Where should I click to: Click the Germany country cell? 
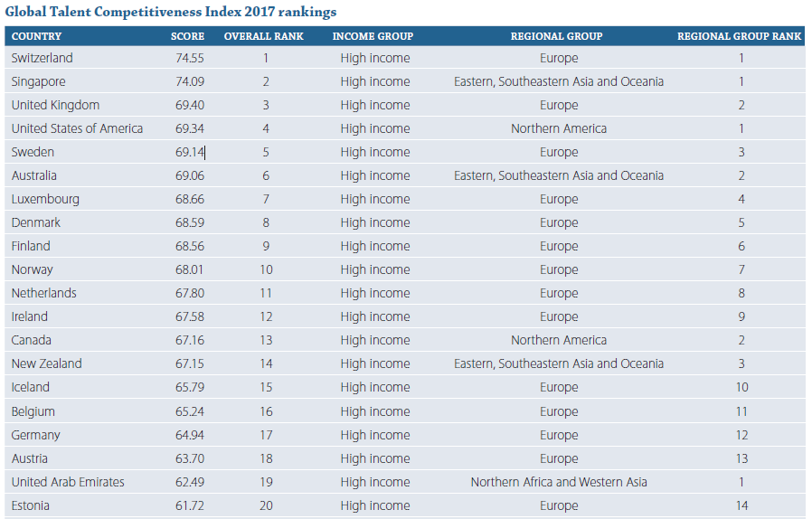pos(36,435)
